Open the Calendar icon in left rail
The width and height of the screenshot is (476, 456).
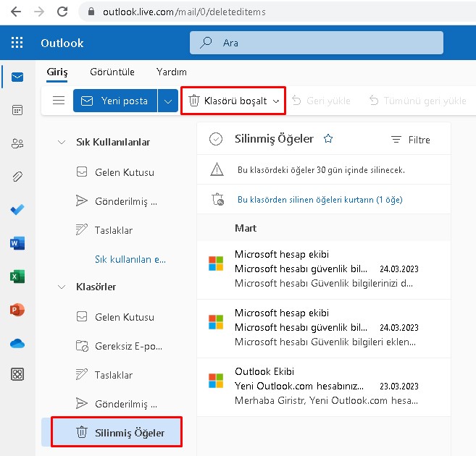(17, 110)
